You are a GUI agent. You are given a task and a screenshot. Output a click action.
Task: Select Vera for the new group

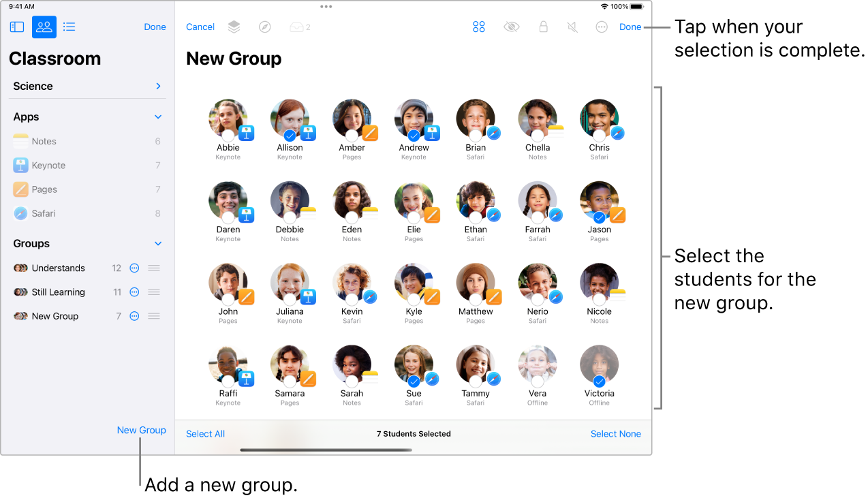click(538, 364)
